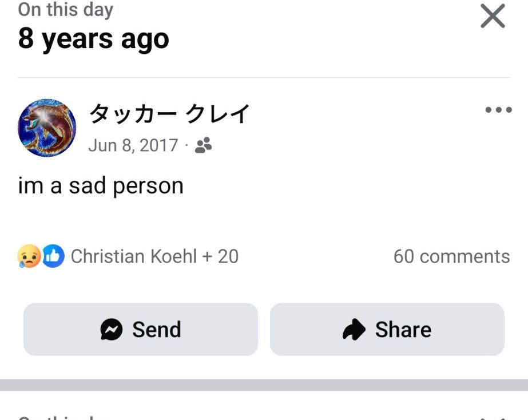Open the 60 comments link

[x=451, y=256]
